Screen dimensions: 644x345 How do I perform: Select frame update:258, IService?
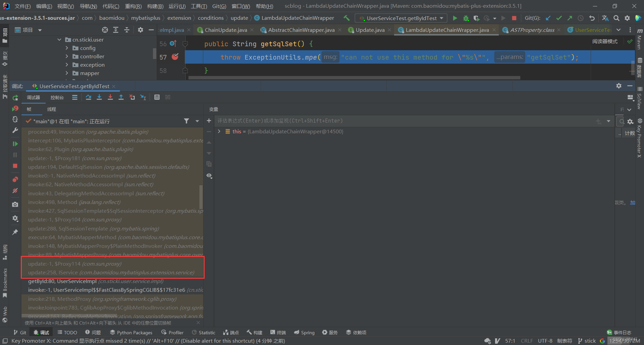pos(112,272)
